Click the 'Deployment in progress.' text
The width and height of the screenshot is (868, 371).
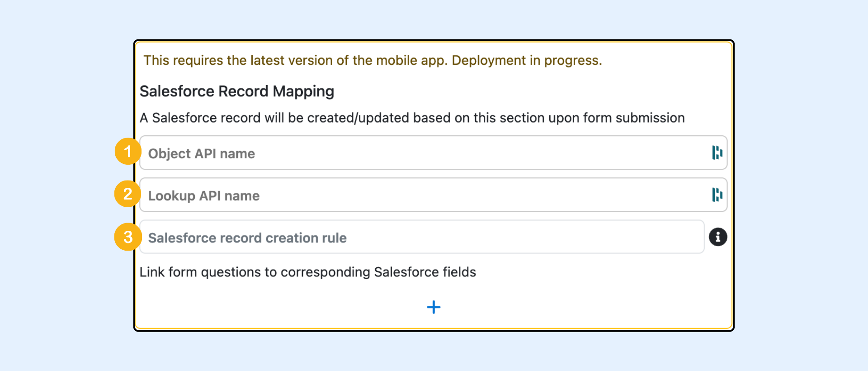coord(527,61)
